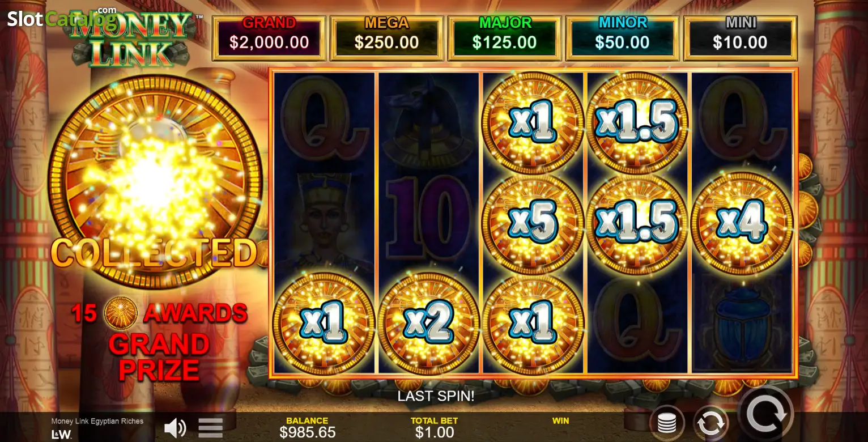Click the GRAND $2,000.00 jackpot panel
The height and width of the screenshot is (442, 868).
269,38
